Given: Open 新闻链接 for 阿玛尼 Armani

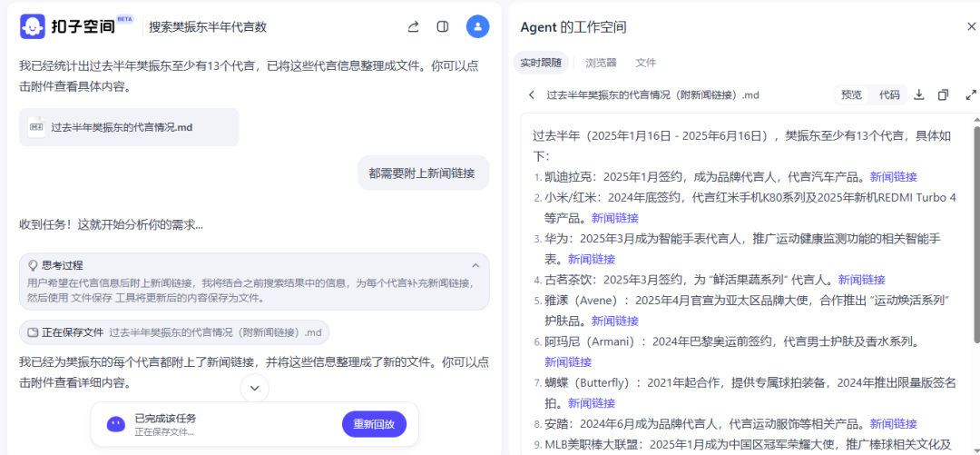Looking at the screenshot, I should click(x=567, y=361).
